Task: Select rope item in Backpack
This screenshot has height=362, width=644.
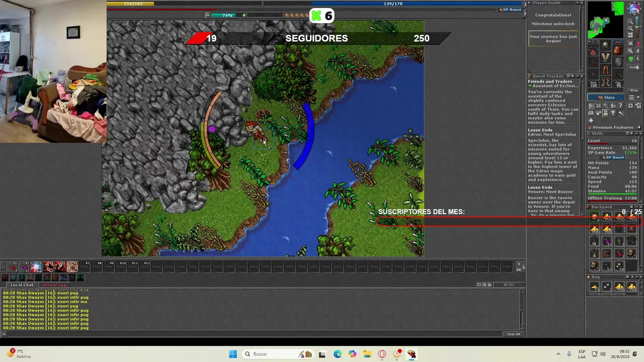Action: pos(607,253)
